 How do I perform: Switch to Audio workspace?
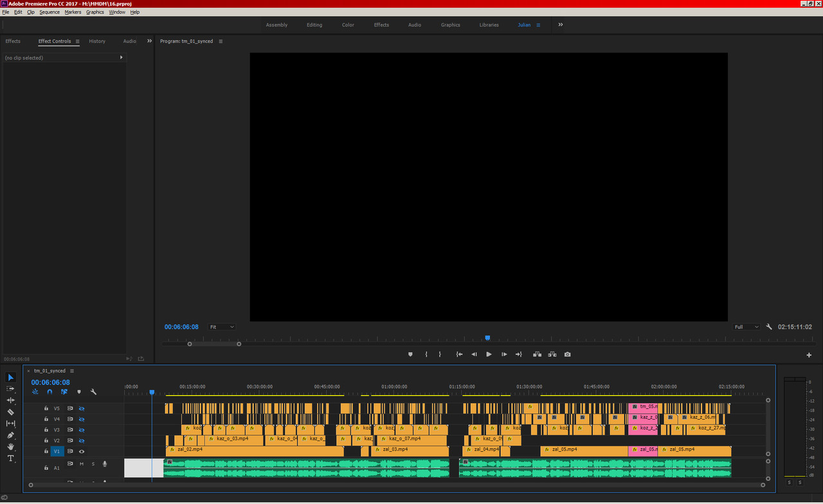tap(415, 25)
